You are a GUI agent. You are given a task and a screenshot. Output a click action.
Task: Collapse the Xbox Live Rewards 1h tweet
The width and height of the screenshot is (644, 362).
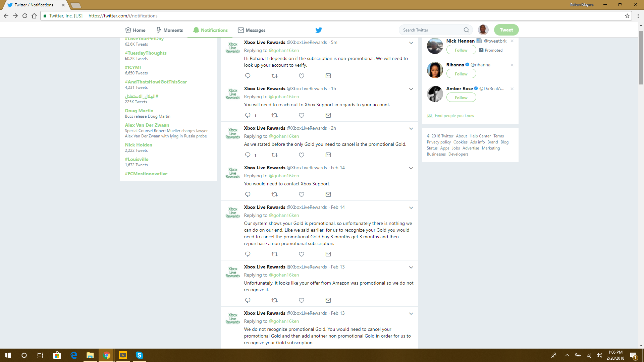[x=411, y=89]
